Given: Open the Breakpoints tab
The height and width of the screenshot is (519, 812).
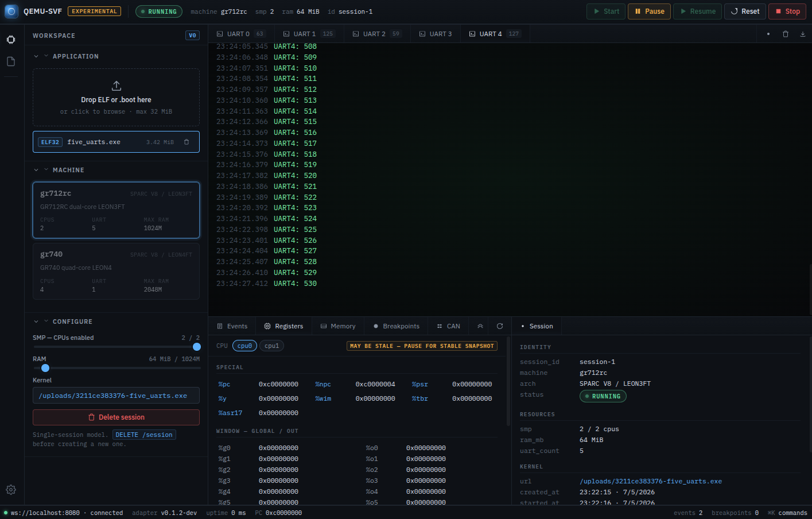Looking at the screenshot, I should pos(397,326).
